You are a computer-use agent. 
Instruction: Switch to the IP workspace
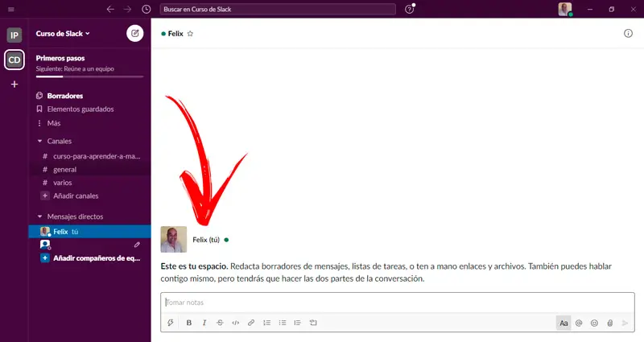[14, 35]
